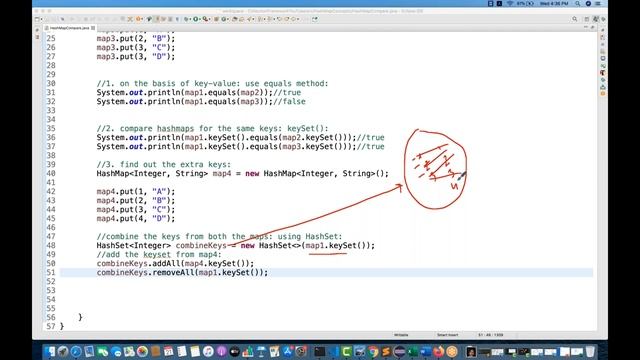Click the map1.equals(map3) println line
The width and height of the screenshot is (640, 360).
[x=201, y=101]
